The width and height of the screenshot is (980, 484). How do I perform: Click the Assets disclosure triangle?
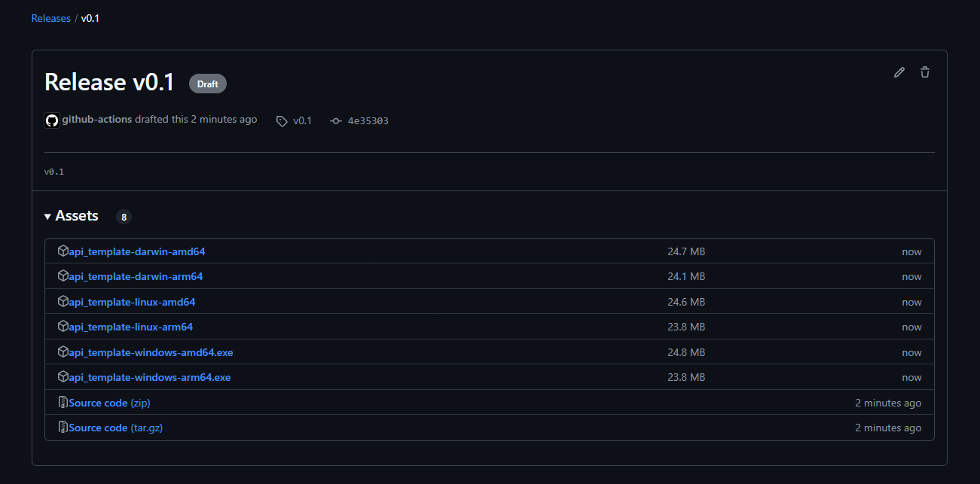click(x=47, y=216)
